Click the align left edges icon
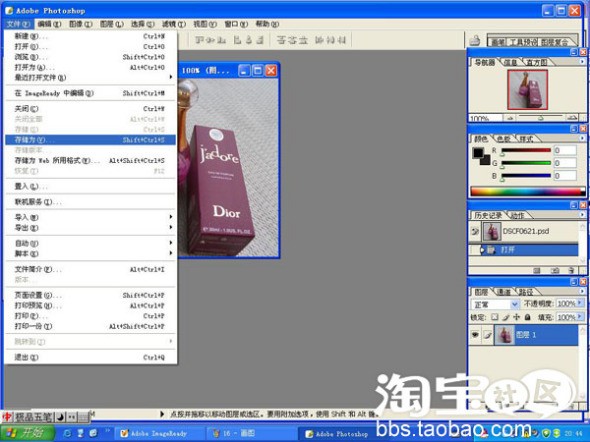Screen dimensions: 590x442 pos(237,40)
